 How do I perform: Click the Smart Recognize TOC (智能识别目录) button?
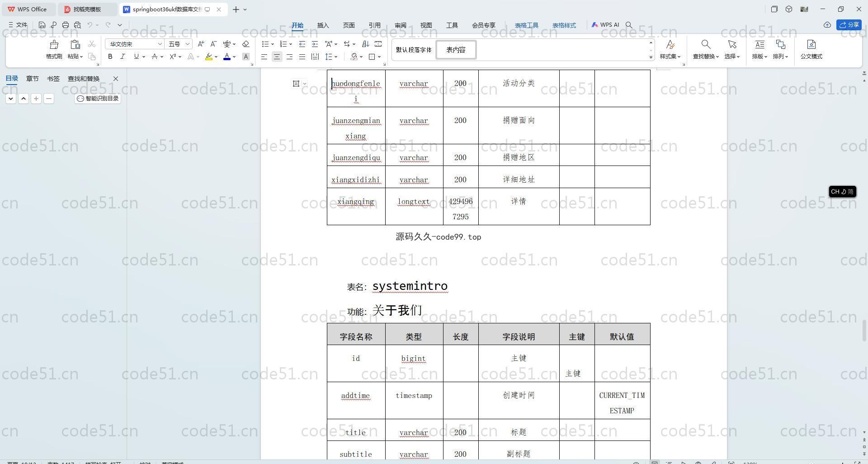pyautogui.click(x=98, y=99)
